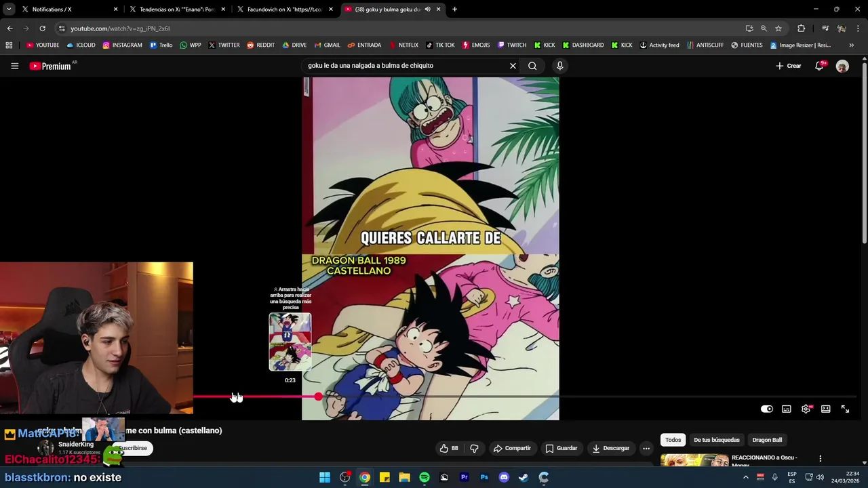Open Premiere Pro from the taskbar
Image resolution: width=868 pixels, height=488 pixels.
(465, 477)
